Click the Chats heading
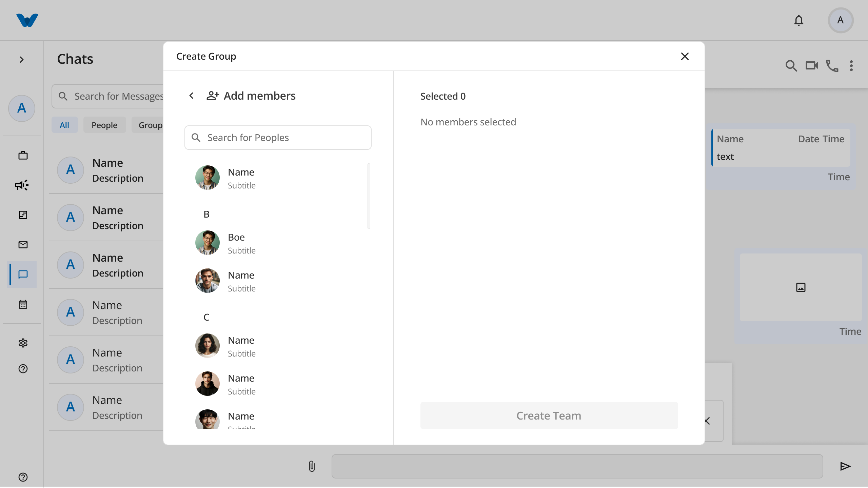 (75, 59)
